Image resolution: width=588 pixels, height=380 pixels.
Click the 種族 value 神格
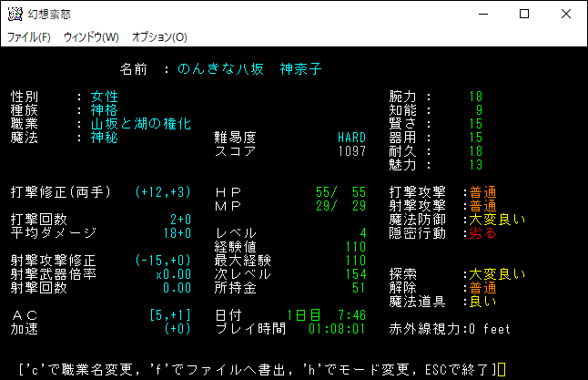click(x=105, y=110)
